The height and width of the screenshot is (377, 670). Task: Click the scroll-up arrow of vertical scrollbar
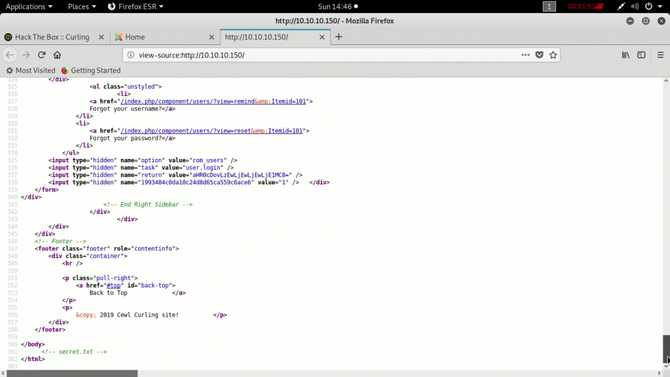click(666, 81)
